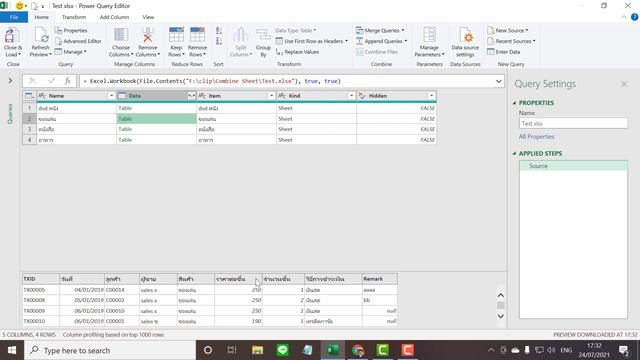
Task: Click the Keep Rows icon
Action: click(x=176, y=36)
